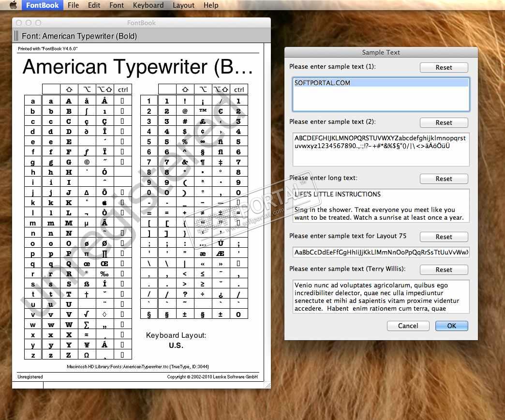Cancel the Sample Text dialog
The image size is (505, 420).
click(408, 326)
